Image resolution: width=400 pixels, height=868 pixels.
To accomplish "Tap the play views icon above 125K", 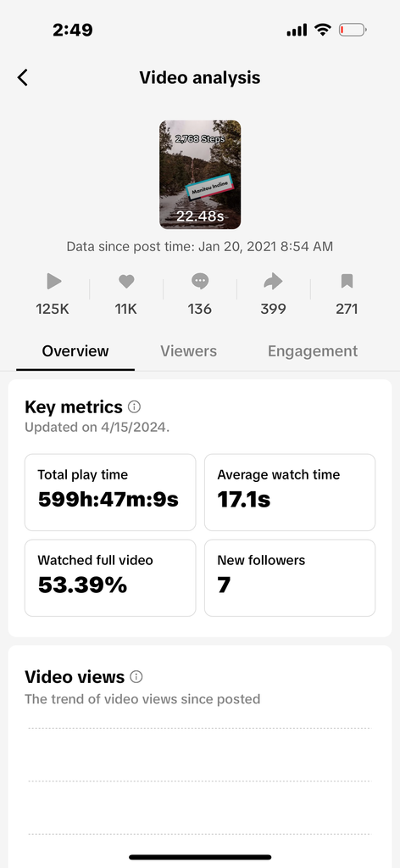I will point(53,282).
